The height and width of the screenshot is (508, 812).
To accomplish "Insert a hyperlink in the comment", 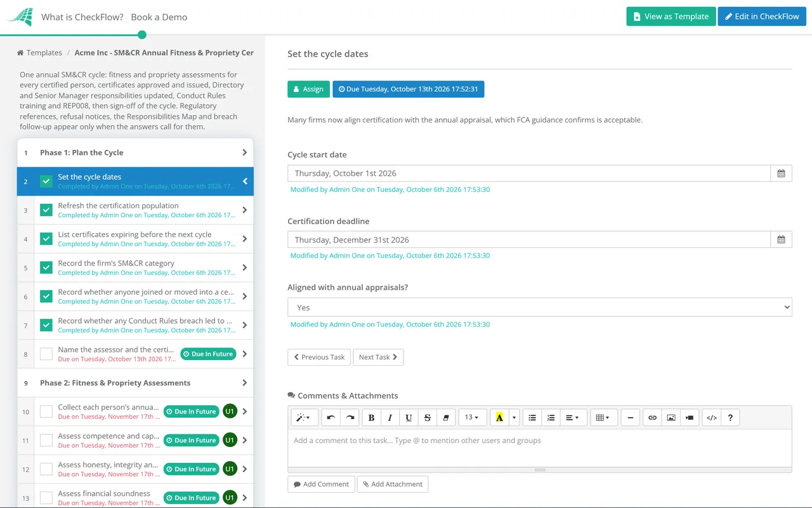I will (652, 417).
